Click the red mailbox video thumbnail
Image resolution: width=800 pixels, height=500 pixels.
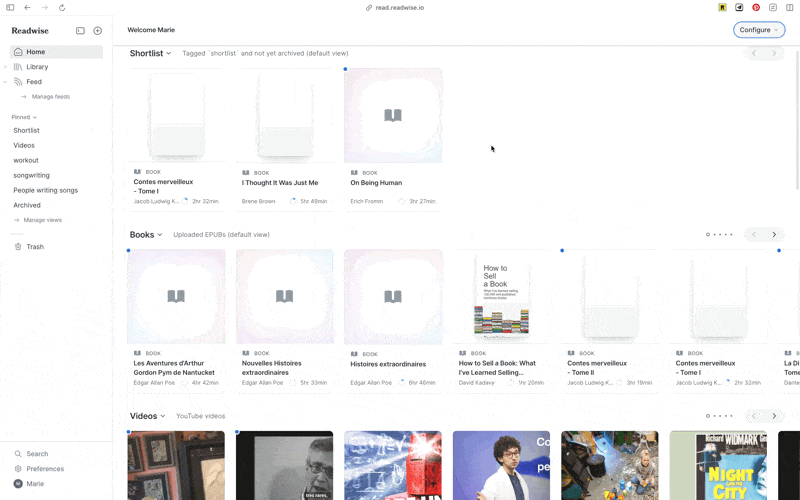click(x=393, y=465)
